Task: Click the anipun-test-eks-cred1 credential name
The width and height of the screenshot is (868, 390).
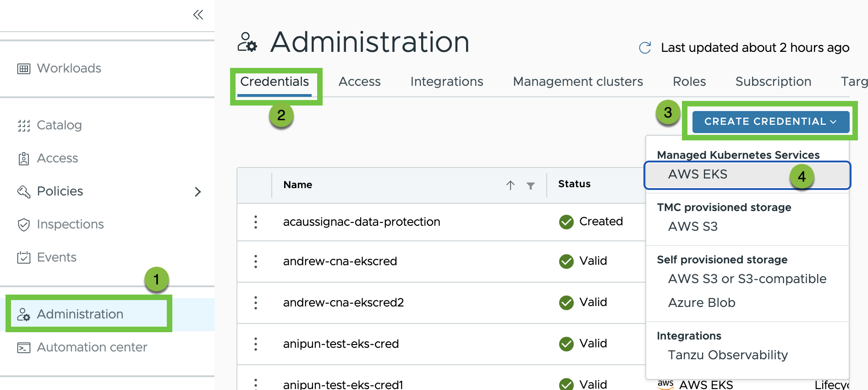Action: [343, 384]
